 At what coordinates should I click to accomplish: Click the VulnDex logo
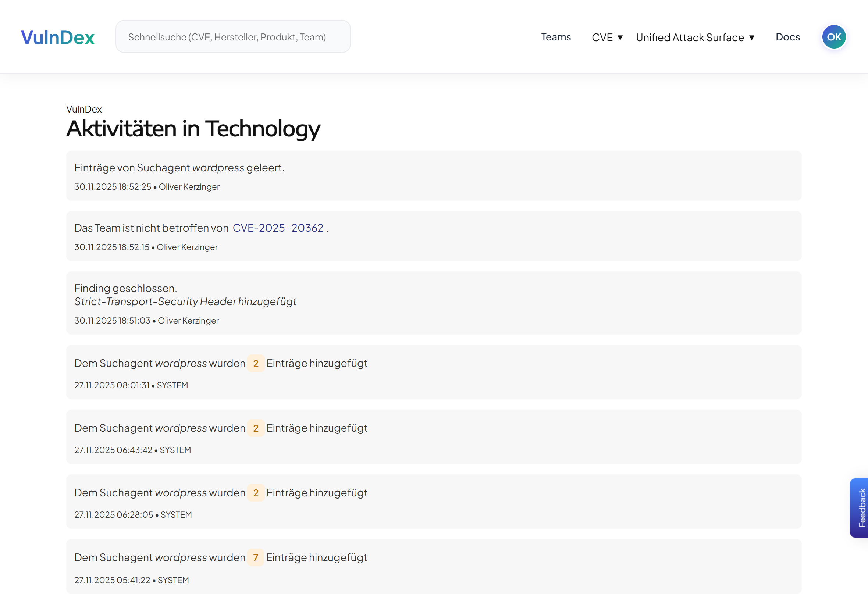point(57,37)
